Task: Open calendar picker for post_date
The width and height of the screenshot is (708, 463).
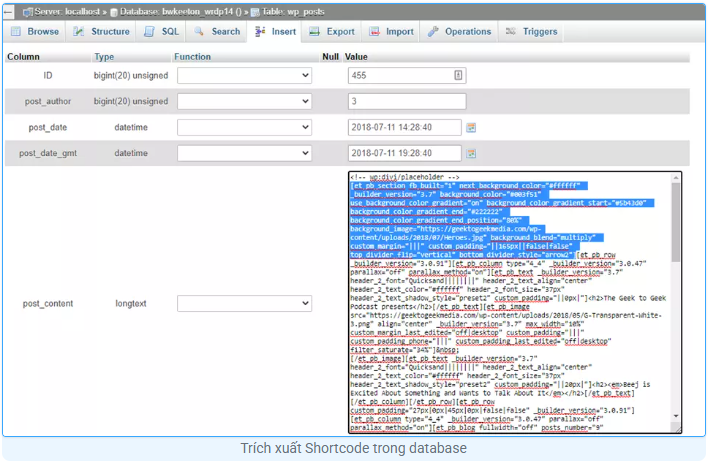Action: point(471,127)
